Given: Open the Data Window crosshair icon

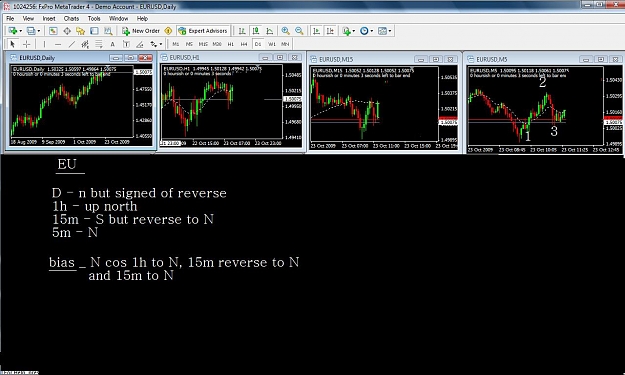Looking at the screenshot, I should (67, 31).
